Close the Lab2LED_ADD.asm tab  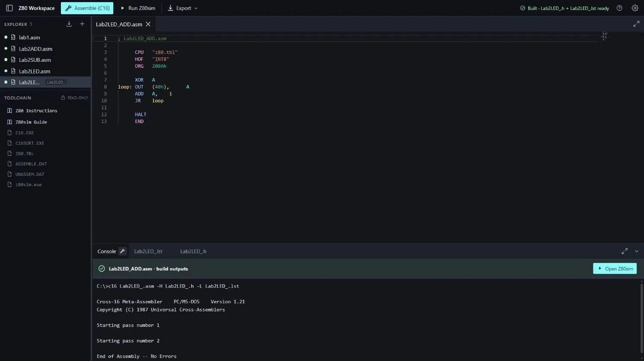(148, 24)
